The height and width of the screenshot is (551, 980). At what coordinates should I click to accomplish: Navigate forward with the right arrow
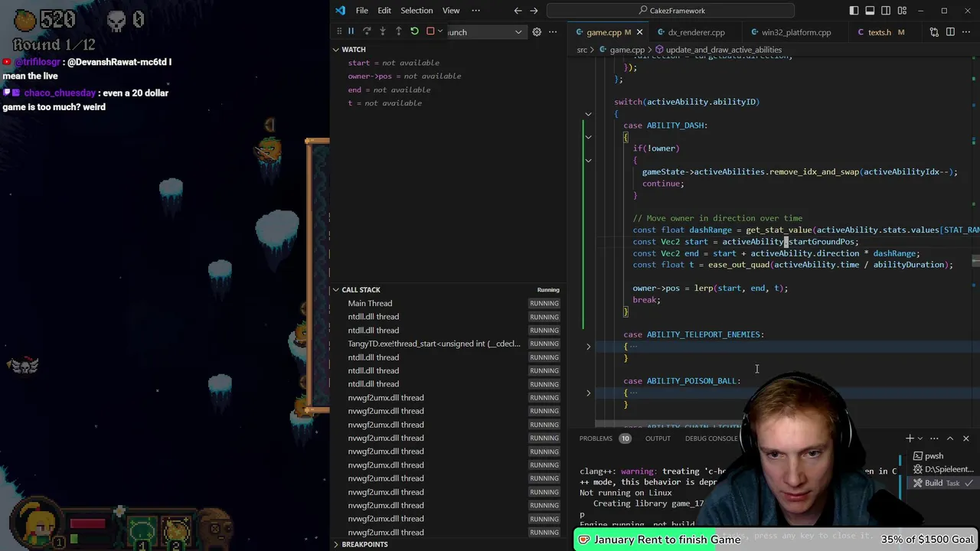(x=534, y=11)
